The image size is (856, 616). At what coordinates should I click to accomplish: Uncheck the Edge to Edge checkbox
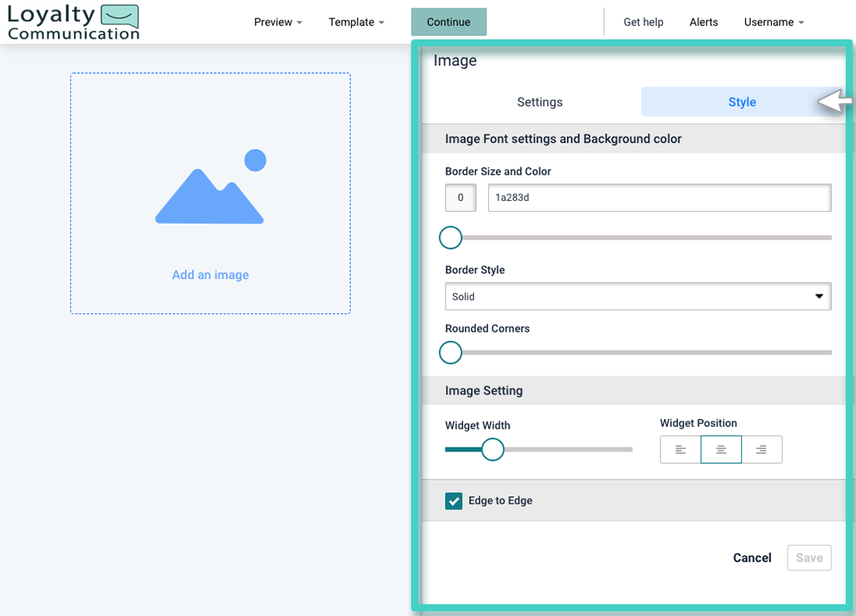[453, 500]
